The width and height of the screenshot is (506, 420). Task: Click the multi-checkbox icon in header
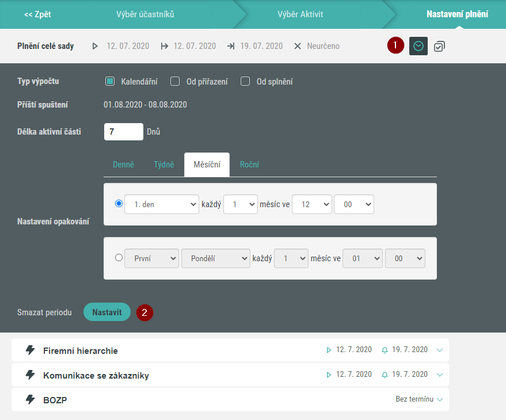click(439, 46)
